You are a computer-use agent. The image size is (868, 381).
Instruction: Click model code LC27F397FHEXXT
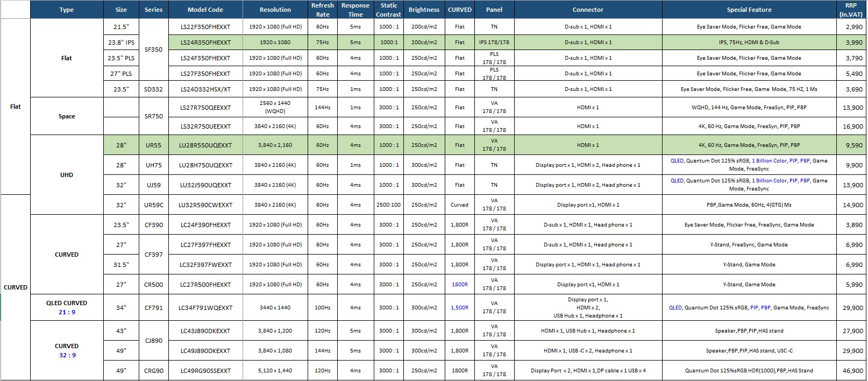click(205, 245)
